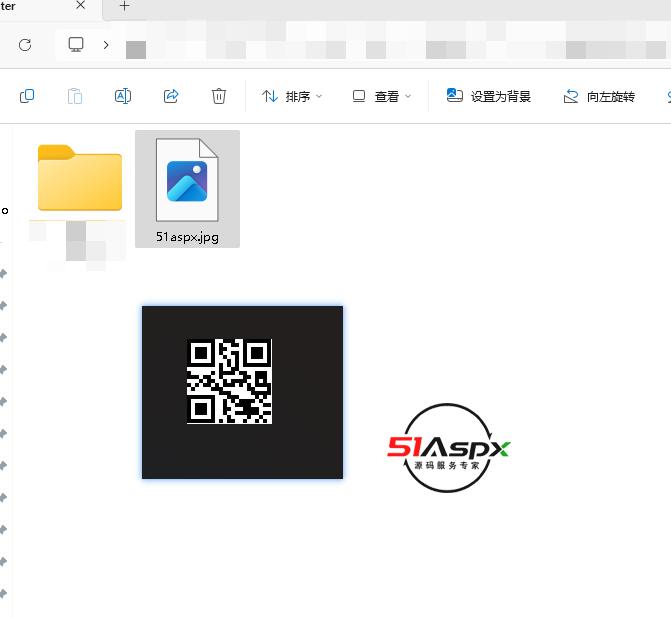Open the 查看 view dropdown
This screenshot has width=671, height=618.
point(382,96)
